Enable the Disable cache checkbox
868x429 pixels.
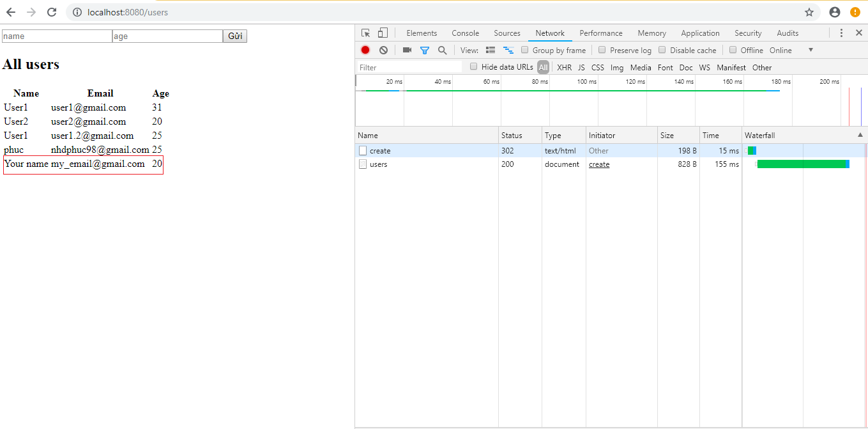(x=662, y=50)
